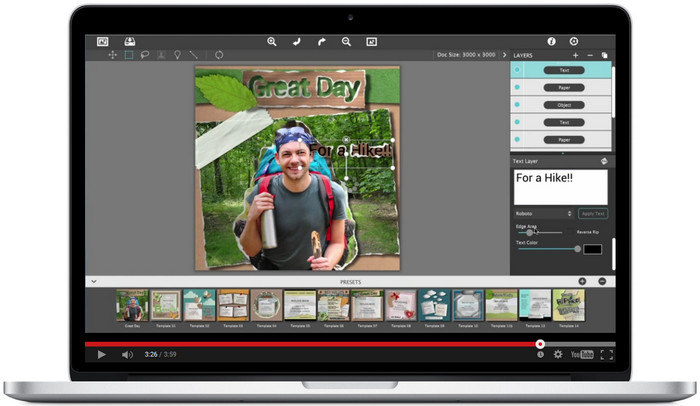Click the redo arrow icon
Screen dimensions: 700x406
point(322,41)
